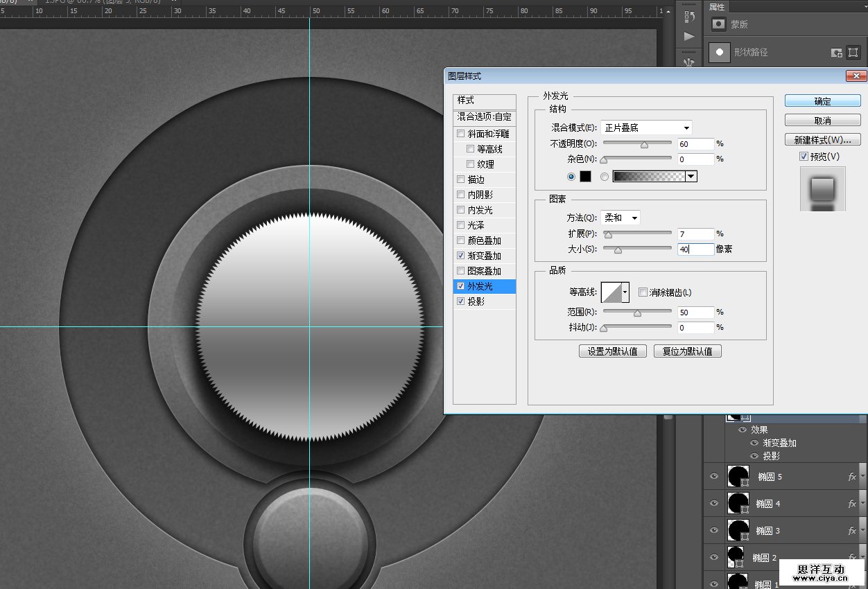Click the 蒙版 mask icon in Properties
This screenshot has height=589, width=868.
719,24
